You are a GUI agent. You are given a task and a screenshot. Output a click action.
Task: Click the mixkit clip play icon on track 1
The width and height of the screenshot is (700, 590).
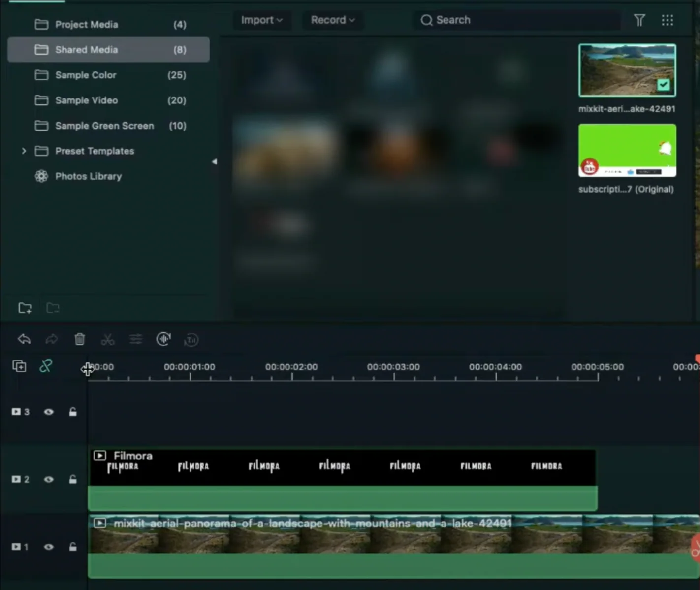click(100, 523)
